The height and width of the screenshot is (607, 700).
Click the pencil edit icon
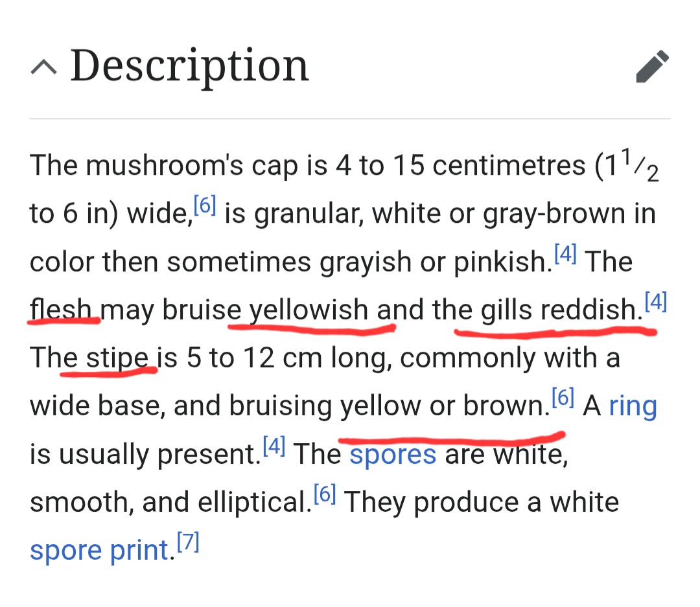click(x=652, y=67)
